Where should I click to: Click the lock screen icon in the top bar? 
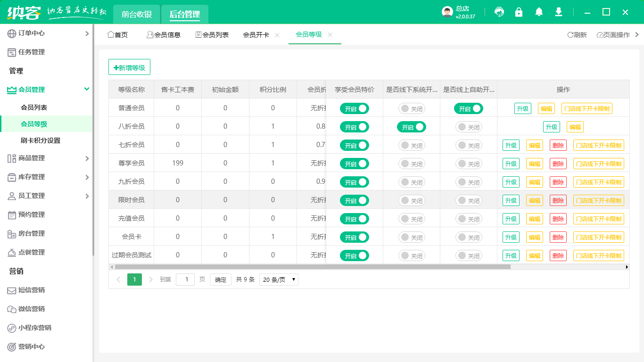[519, 12]
